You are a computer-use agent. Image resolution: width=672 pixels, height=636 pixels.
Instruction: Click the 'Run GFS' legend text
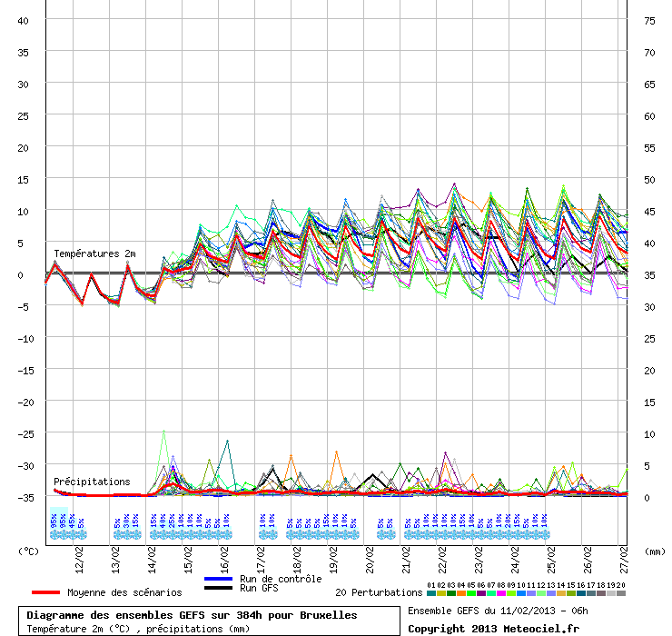pyautogui.click(x=259, y=588)
